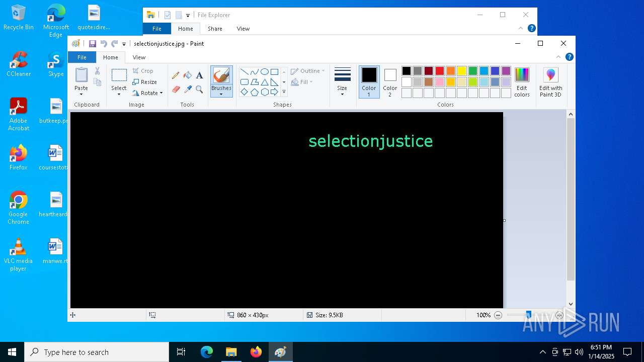644x362 pixels.
Task: Open Edit with Paint 3D
Action: (550, 82)
